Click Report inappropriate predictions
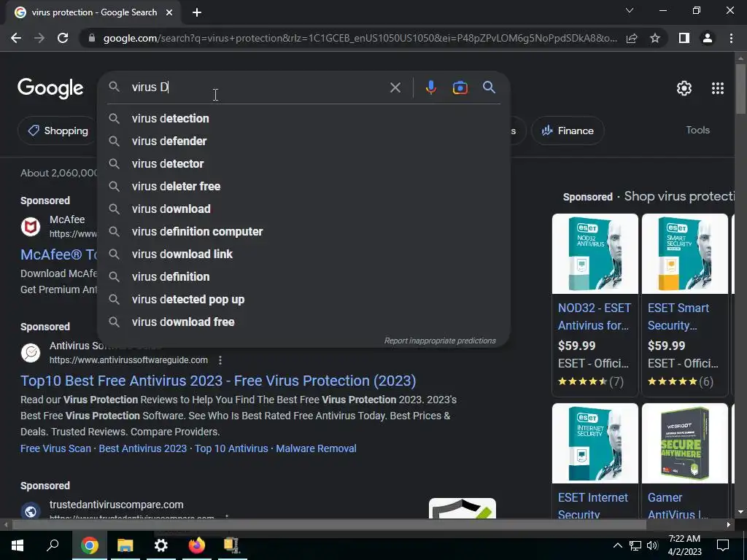The width and height of the screenshot is (747, 560). [440, 341]
